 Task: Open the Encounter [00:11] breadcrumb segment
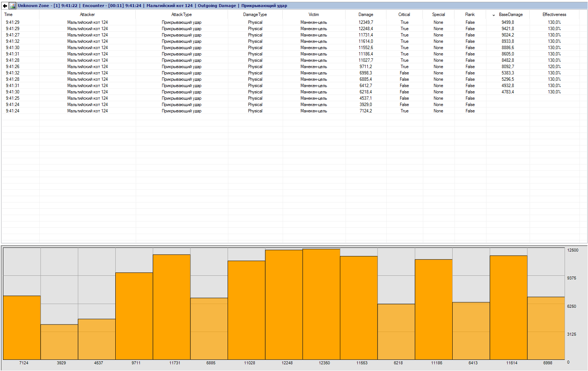[x=112, y=6]
